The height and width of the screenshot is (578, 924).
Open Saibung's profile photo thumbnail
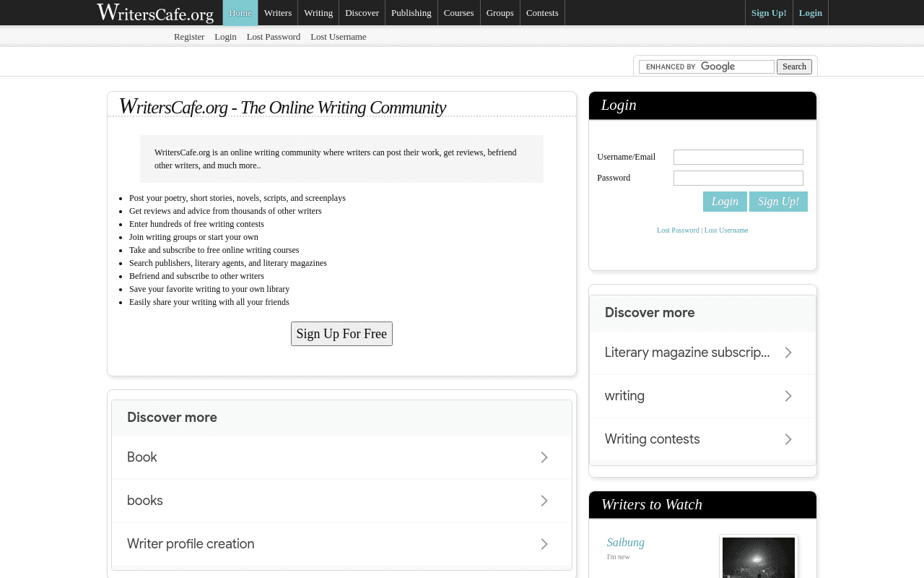759,557
